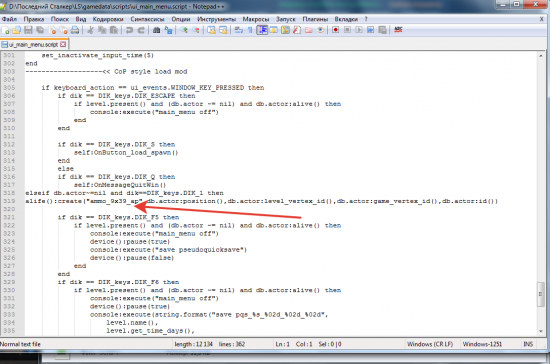Toggle the highlighted indent guide button
The height and width of the screenshot is (364, 550).
click(x=262, y=30)
